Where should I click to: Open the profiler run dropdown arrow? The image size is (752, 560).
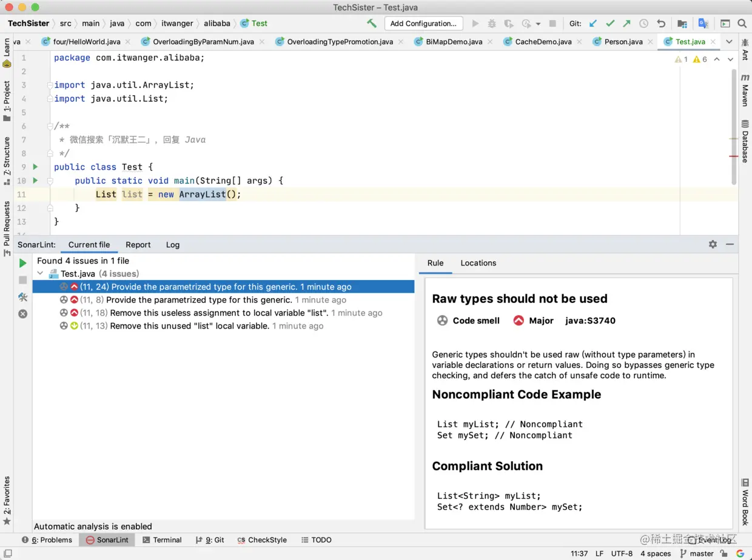[538, 24]
